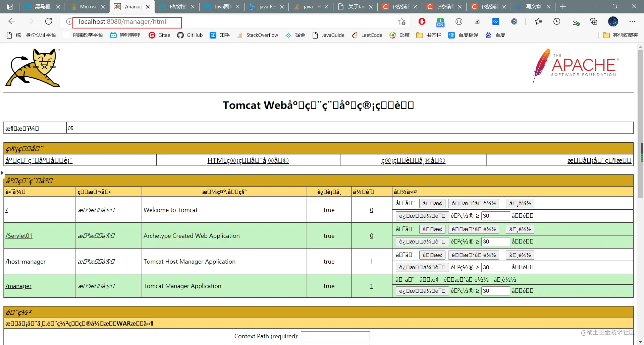Image resolution: width=644 pixels, height=345 pixels.
Task: View site information icon in address bar
Action: pyautogui.click(x=69, y=21)
